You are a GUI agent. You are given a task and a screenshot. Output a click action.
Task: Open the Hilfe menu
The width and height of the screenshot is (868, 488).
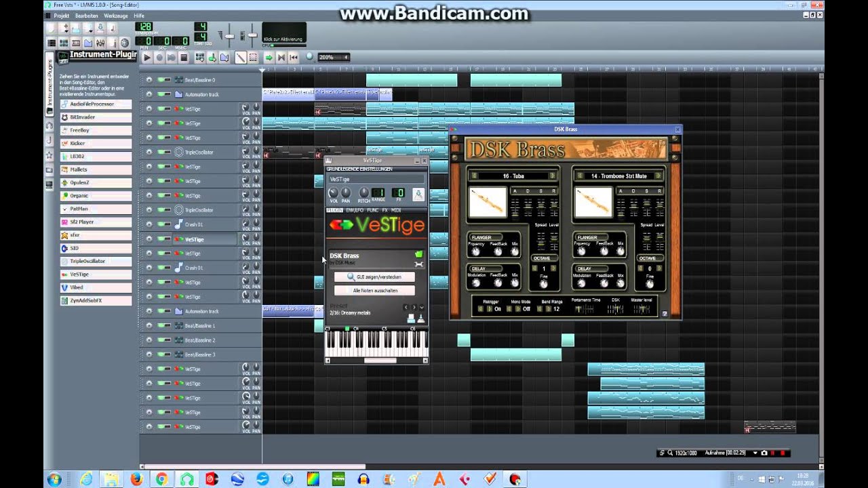click(139, 15)
